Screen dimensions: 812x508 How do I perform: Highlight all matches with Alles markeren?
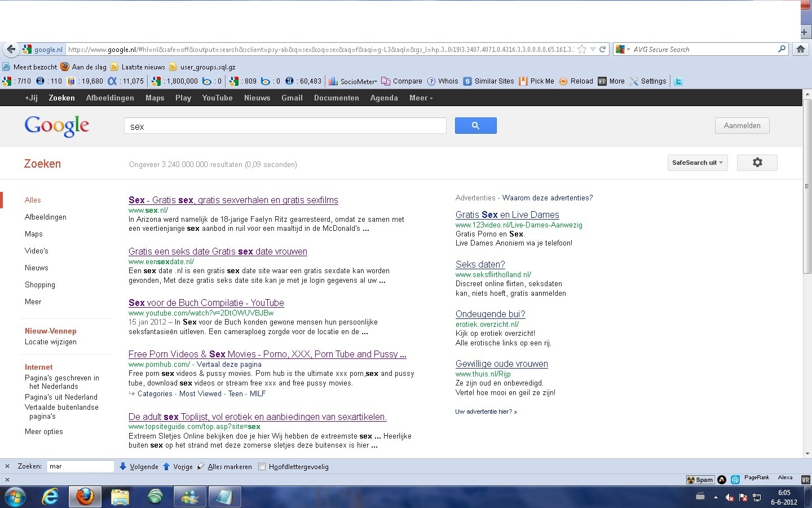point(224,467)
